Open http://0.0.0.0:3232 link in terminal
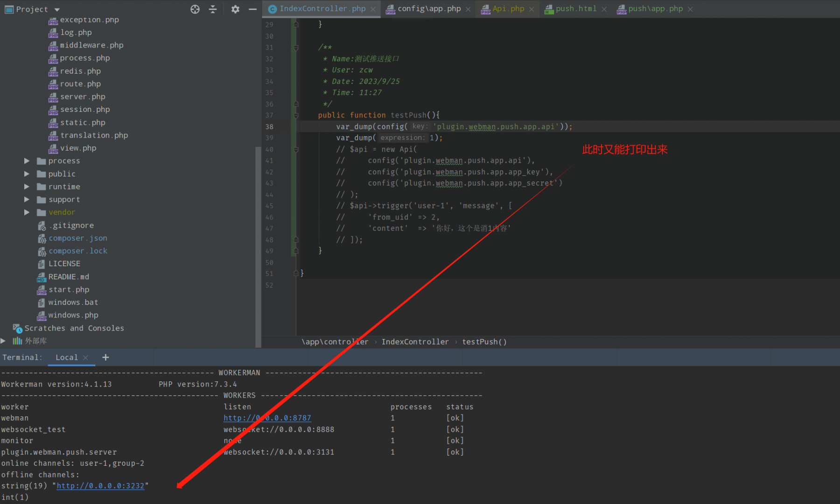The image size is (840, 504). click(x=100, y=486)
